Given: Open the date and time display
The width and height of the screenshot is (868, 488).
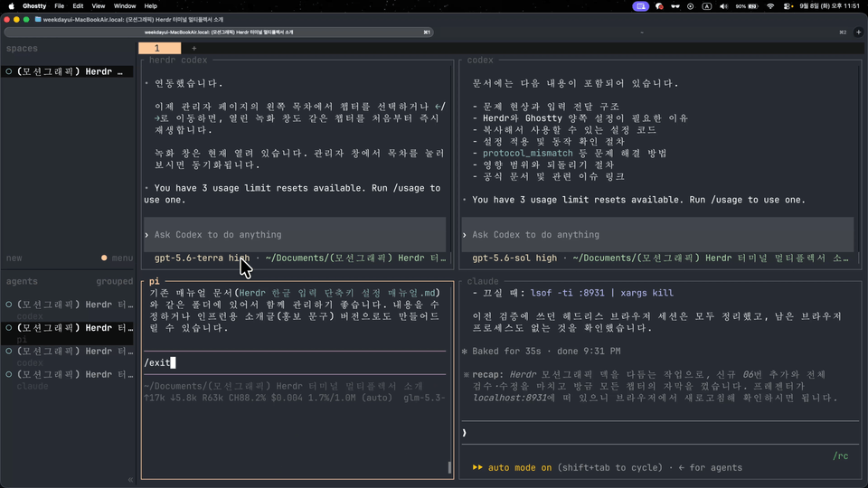Looking at the screenshot, I should coord(829,6).
